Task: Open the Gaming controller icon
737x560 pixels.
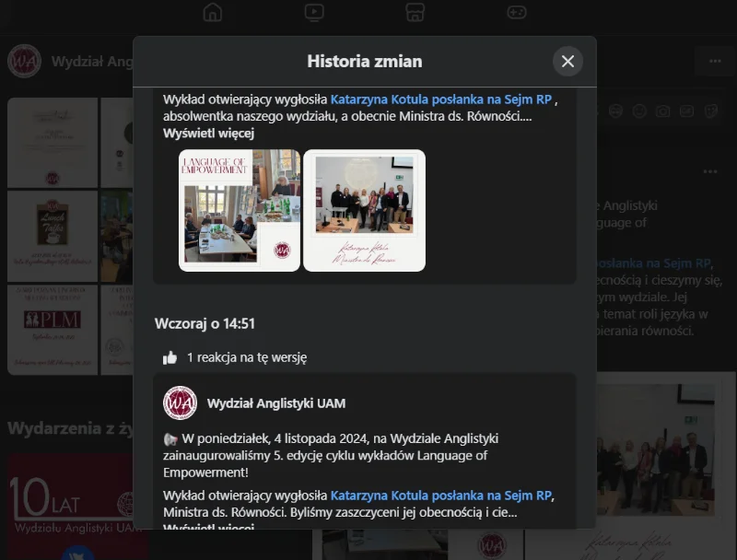Action: [517, 12]
